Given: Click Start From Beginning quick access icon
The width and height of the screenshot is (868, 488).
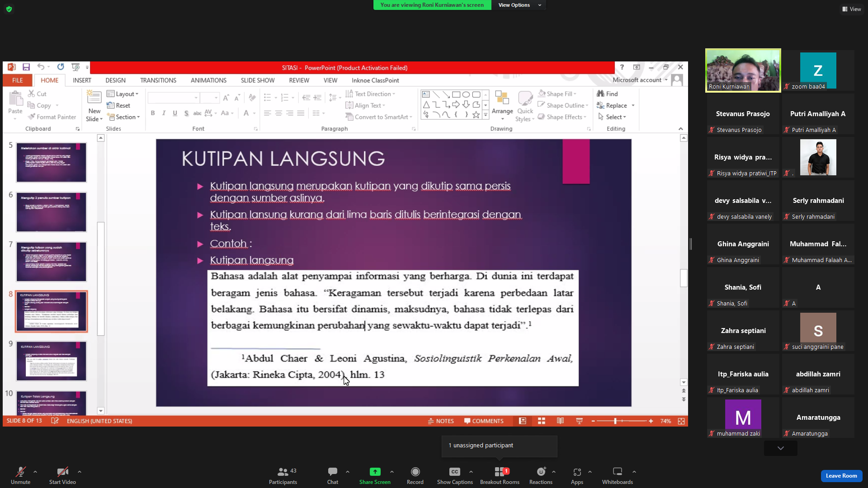Looking at the screenshot, I should 75,67.
